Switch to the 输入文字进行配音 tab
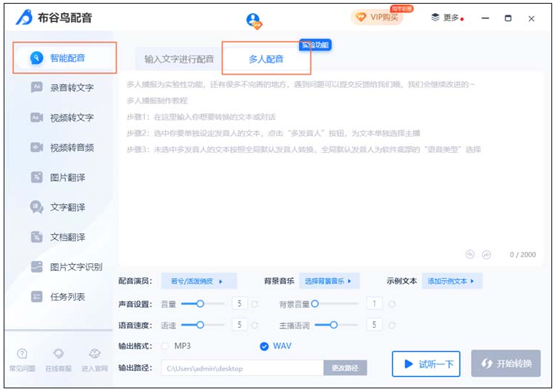The width and height of the screenshot is (558, 392). 179,59
